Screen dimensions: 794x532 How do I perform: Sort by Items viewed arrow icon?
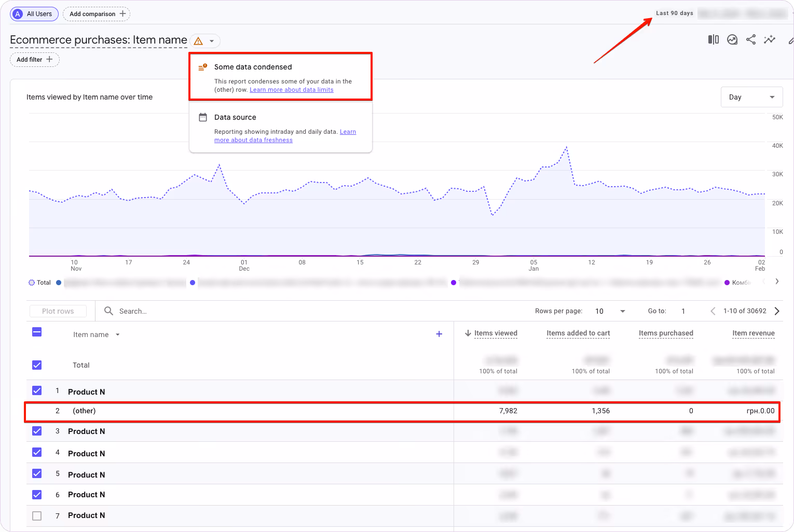point(468,333)
